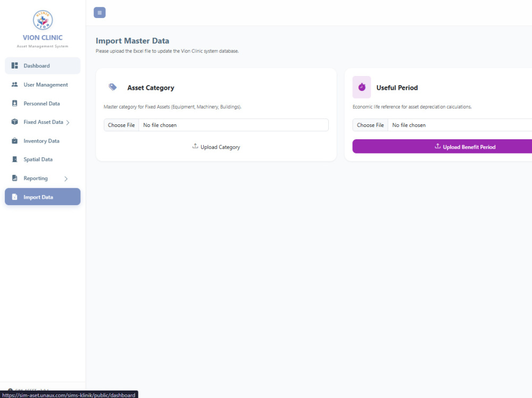Click the Asset Category file input field

point(216,125)
